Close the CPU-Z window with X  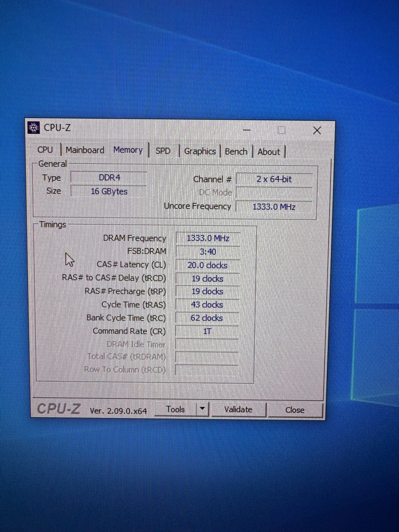tap(317, 131)
